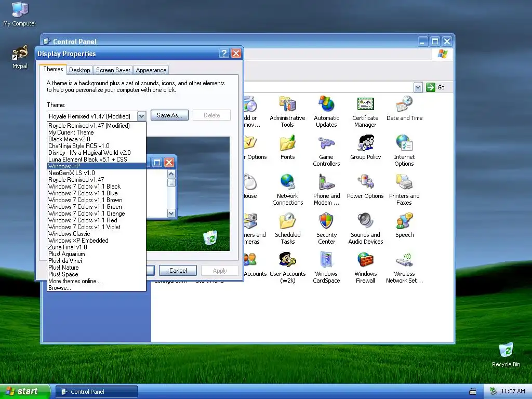Choose Windows 7 Colors v1.1 Orange
This screenshot has height=399, width=532.
click(x=96, y=214)
